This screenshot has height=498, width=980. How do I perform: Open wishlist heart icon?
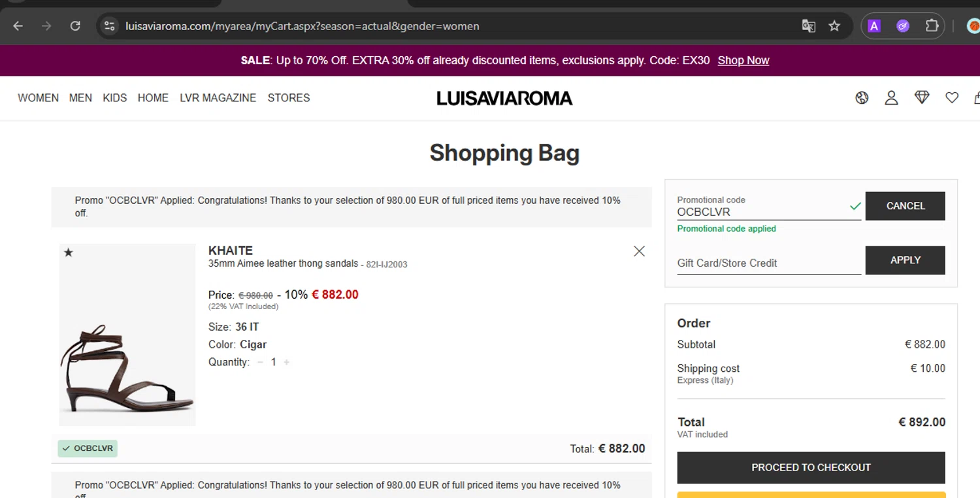pyautogui.click(x=952, y=98)
